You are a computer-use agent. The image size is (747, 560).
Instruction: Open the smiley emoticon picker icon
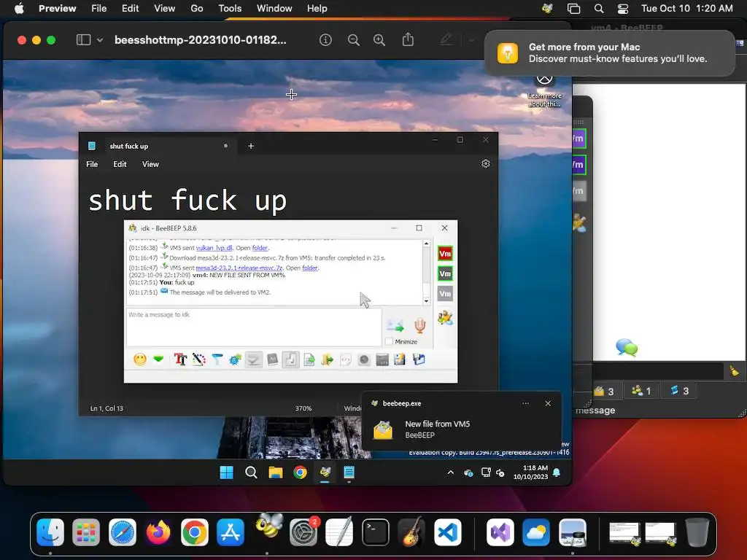(x=140, y=359)
